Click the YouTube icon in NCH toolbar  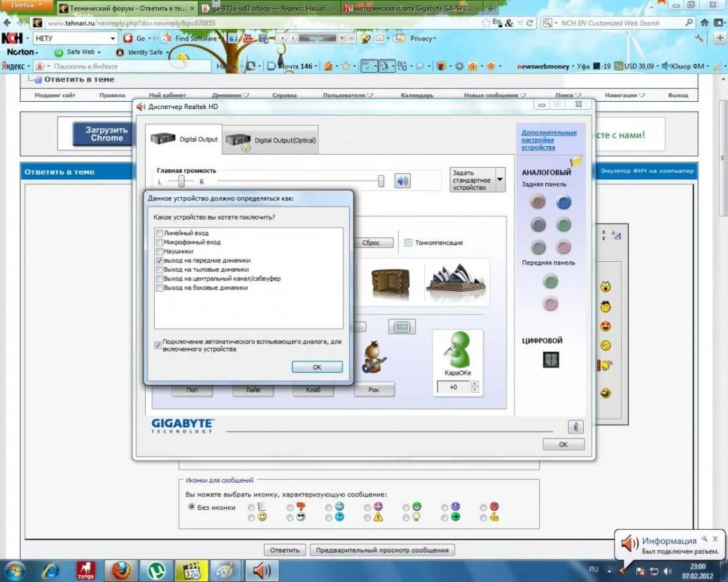248,38
